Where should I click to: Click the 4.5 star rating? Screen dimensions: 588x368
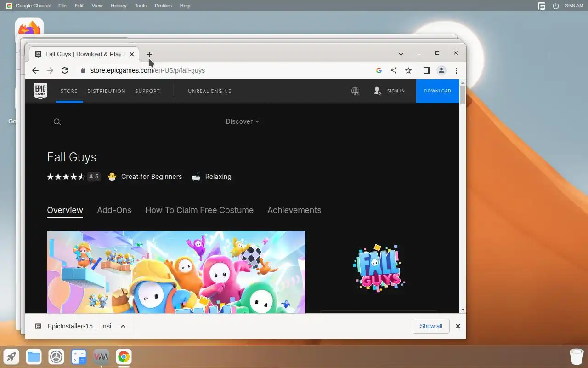(73, 177)
